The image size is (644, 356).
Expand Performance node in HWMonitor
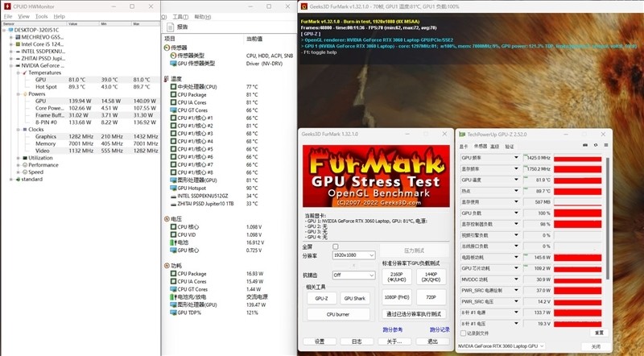click(x=18, y=165)
